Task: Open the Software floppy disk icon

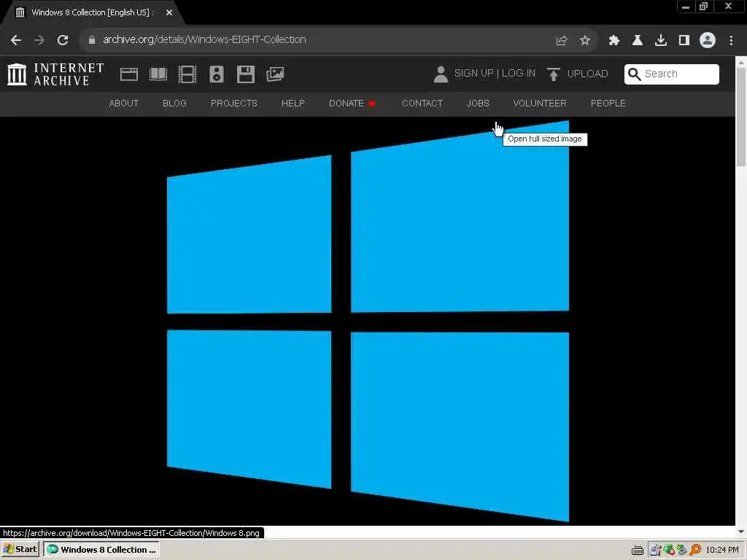Action: 246,74
